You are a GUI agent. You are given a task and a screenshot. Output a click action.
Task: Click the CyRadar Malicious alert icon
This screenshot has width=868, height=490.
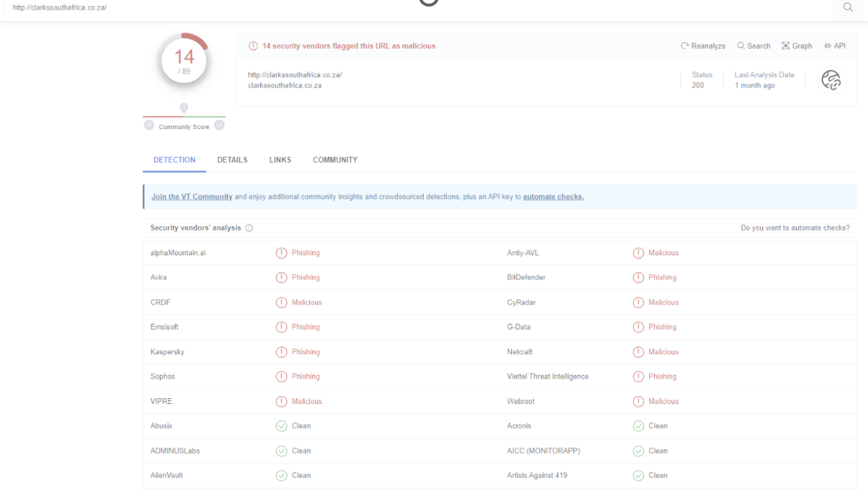click(638, 303)
